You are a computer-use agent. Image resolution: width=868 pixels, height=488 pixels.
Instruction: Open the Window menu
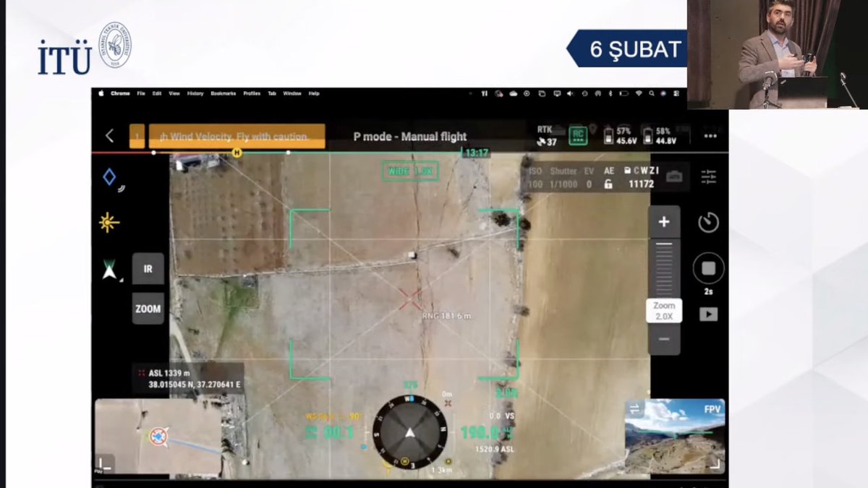292,93
